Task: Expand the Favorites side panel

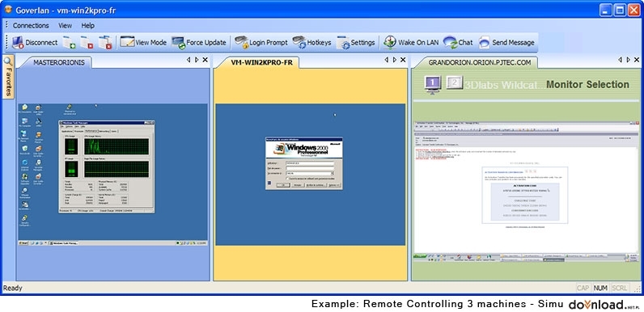Action: coord(8,77)
